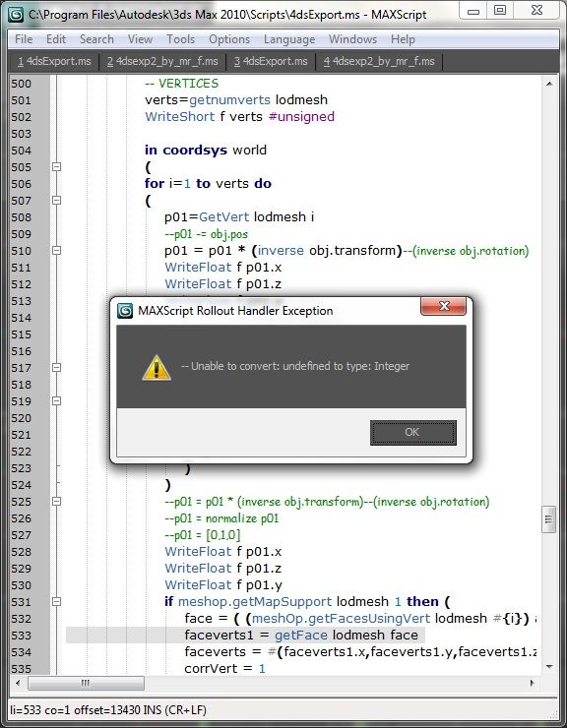Screen dimensions: 567x728
Task: Click the '-- VERTICES' comment
Action: (x=182, y=84)
